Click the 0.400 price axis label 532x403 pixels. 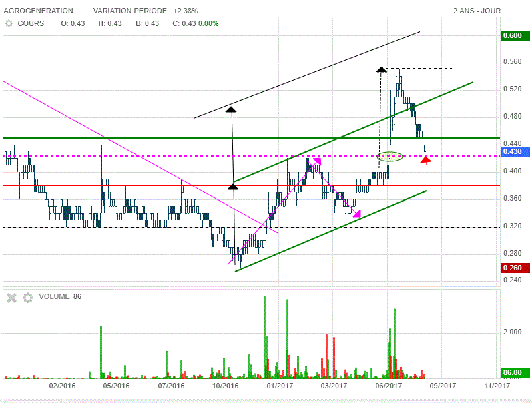pos(513,171)
